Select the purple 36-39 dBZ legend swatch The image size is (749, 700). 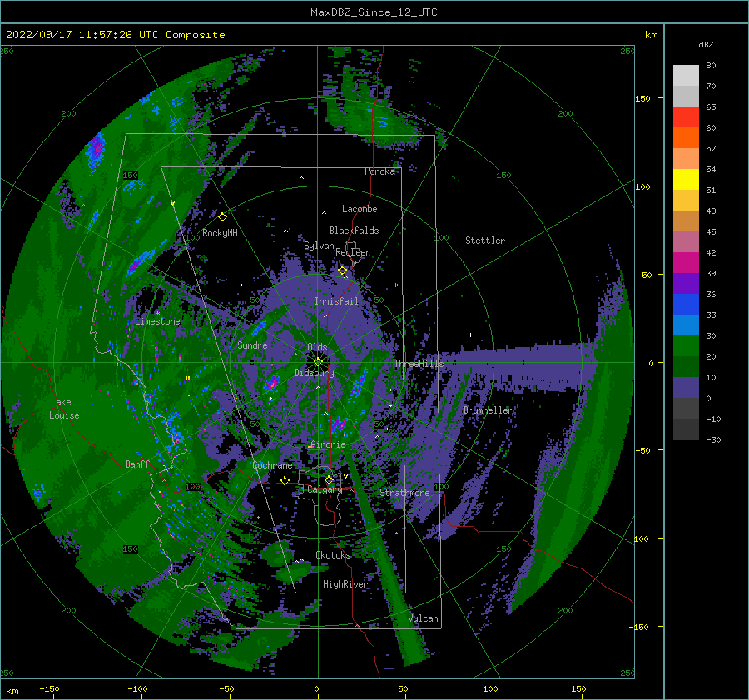pyautogui.click(x=686, y=284)
